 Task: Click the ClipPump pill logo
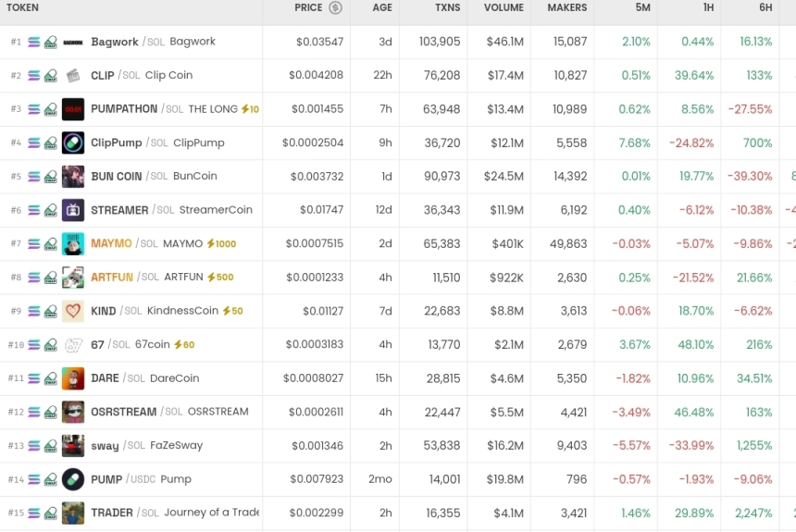pyautogui.click(x=73, y=142)
